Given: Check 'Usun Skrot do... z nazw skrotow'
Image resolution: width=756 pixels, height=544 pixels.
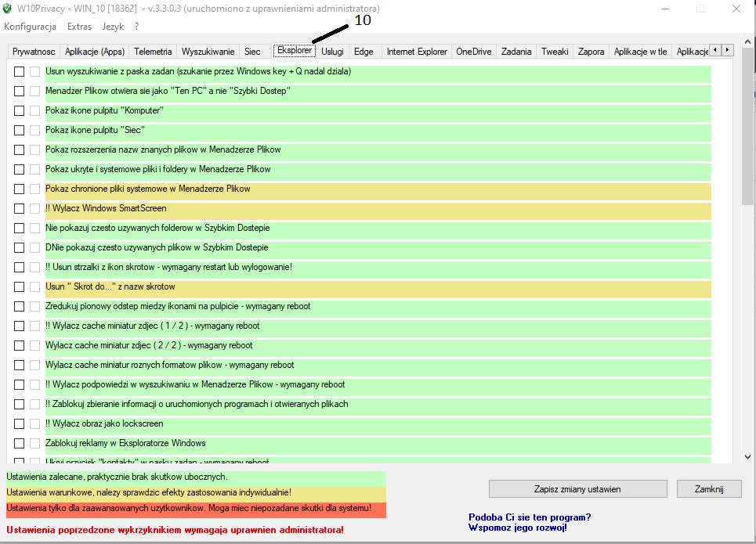Looking at the screenshot, I should click(19, 286).
